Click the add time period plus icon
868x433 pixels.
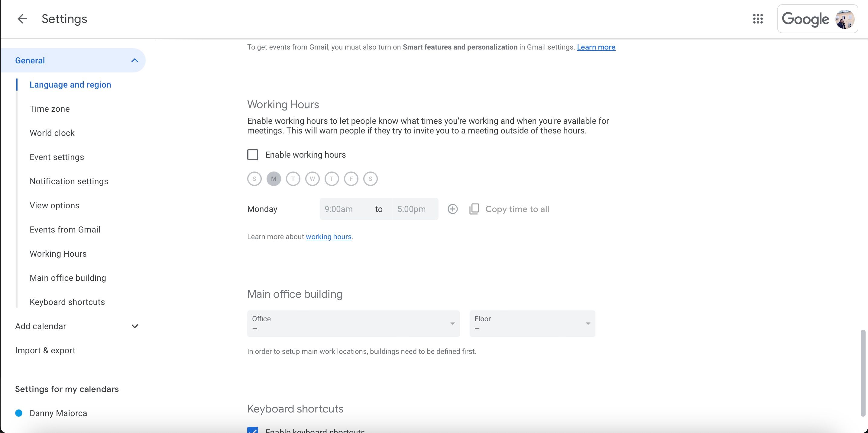pos(452,209)
